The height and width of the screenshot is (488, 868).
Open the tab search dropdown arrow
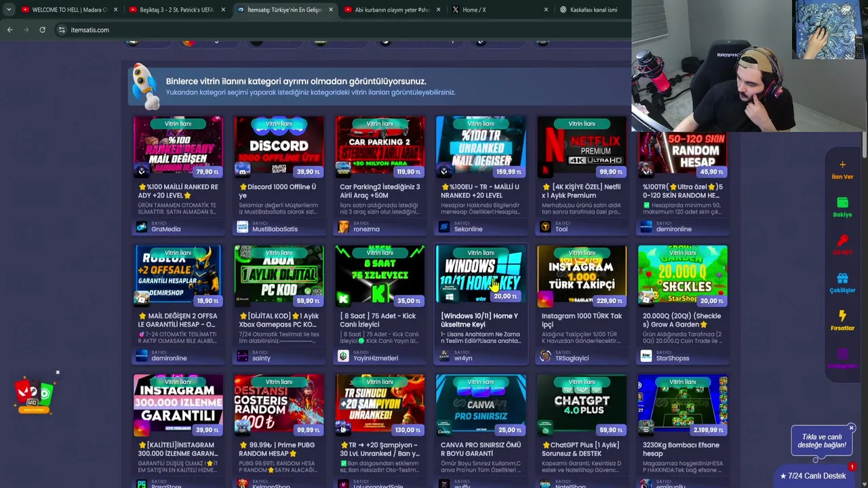pyautogui.click(x=9, y=9)
